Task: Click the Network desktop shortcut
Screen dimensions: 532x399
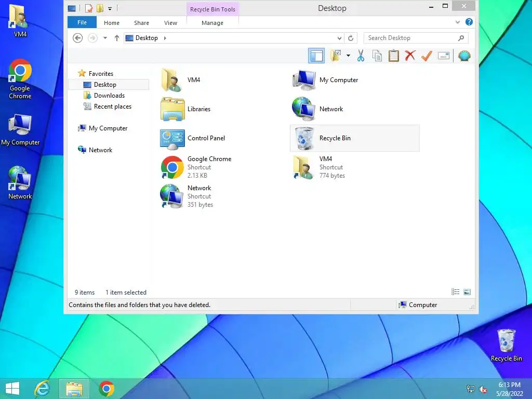Action: pos(20,182)
